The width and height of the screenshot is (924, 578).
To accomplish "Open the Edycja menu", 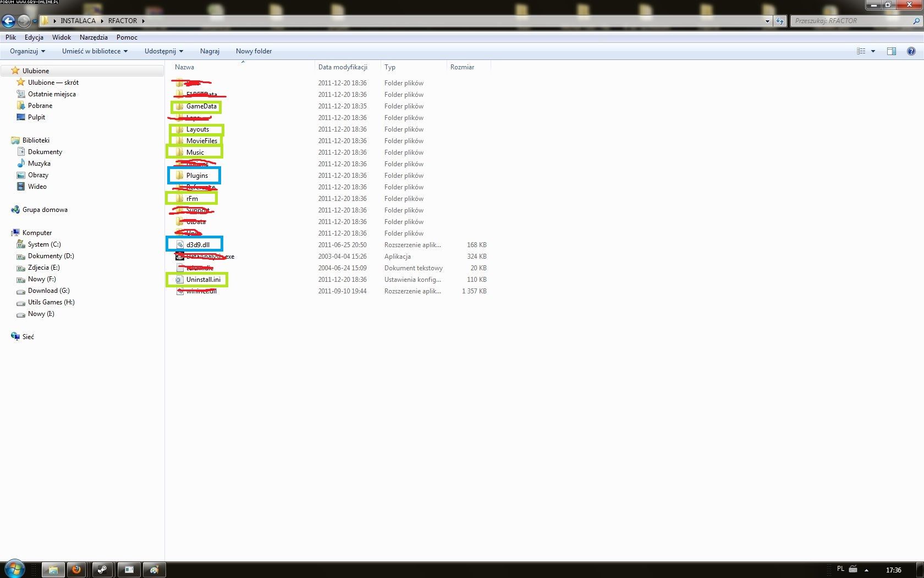I will coord(34,37).
